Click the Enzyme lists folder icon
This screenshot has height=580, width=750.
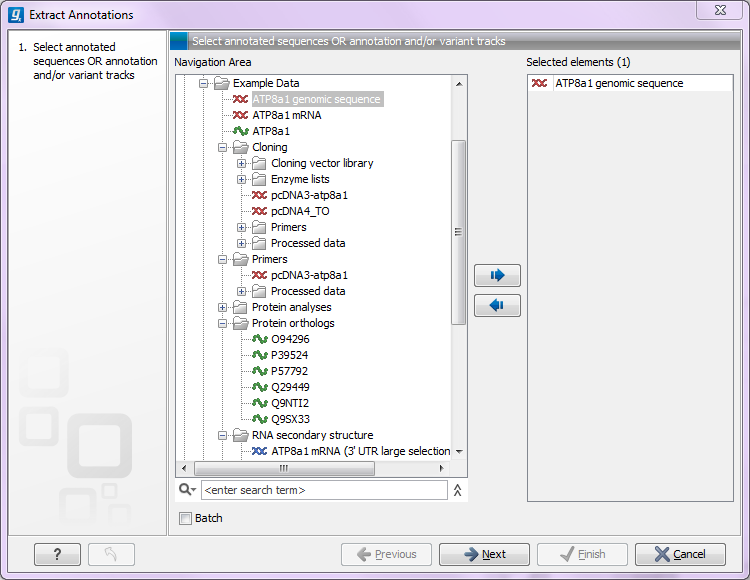click(x=259, y=179)
